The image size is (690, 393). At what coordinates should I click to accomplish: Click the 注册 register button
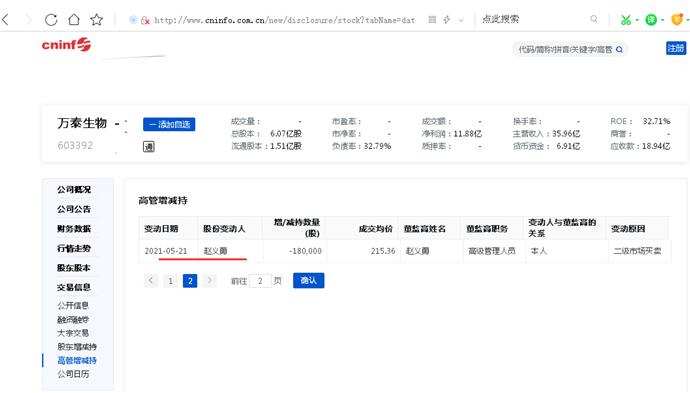[676, 48]
